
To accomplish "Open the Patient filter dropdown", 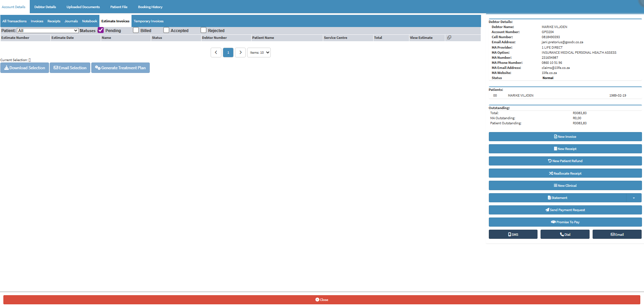I will 48,30.
